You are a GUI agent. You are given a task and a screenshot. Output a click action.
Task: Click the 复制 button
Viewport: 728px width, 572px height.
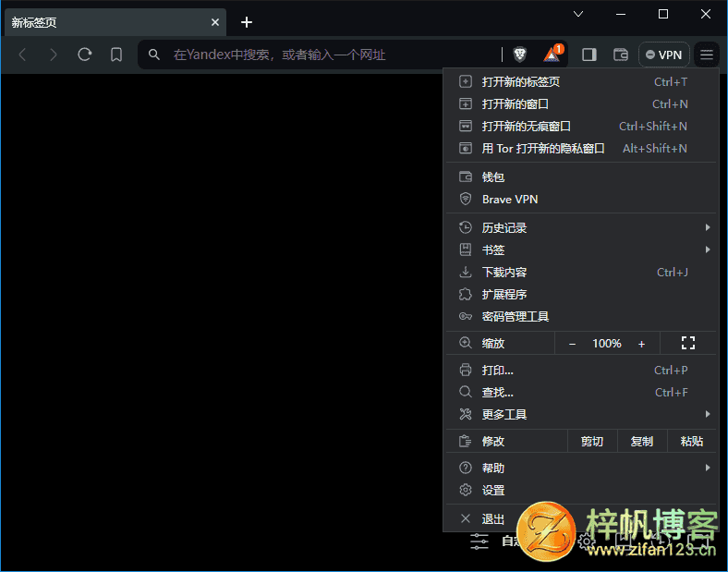642,441
